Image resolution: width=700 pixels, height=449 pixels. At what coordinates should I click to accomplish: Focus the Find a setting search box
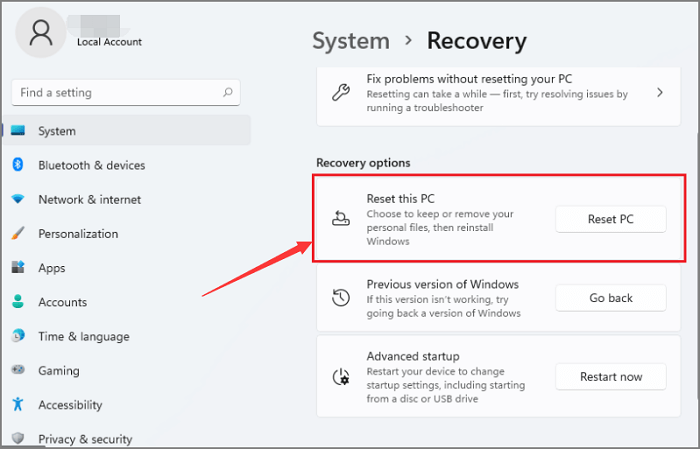[x=126, y=92]
